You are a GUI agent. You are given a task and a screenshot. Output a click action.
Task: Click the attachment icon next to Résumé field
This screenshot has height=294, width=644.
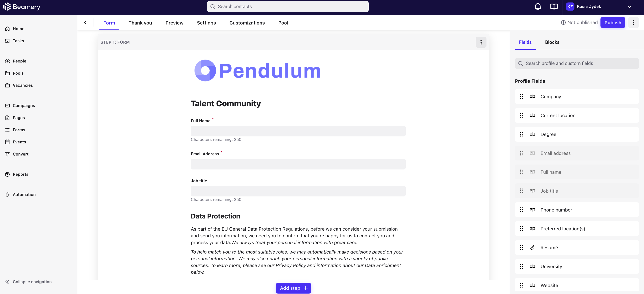(532, 247)
